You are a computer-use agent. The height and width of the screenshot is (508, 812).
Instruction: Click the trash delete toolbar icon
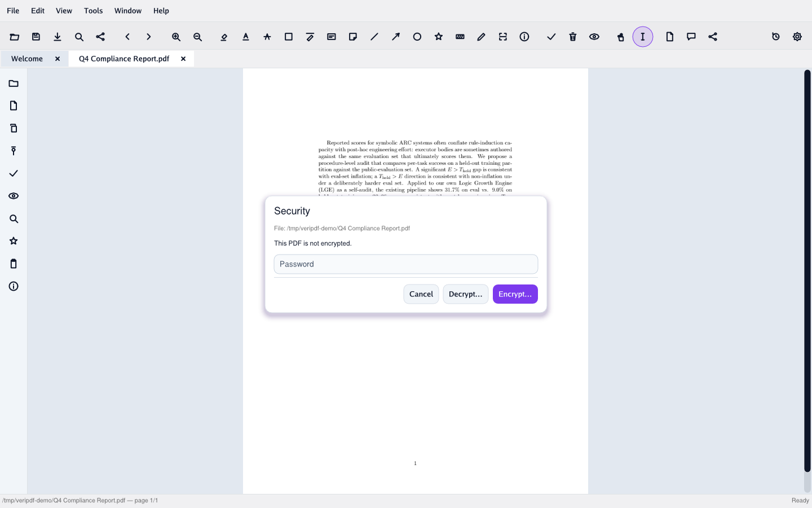573,37
